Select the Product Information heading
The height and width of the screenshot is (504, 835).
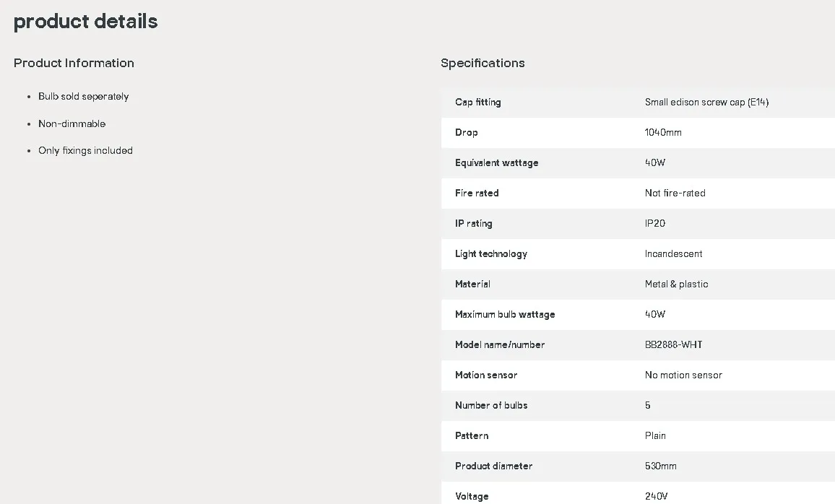[74, 63]
